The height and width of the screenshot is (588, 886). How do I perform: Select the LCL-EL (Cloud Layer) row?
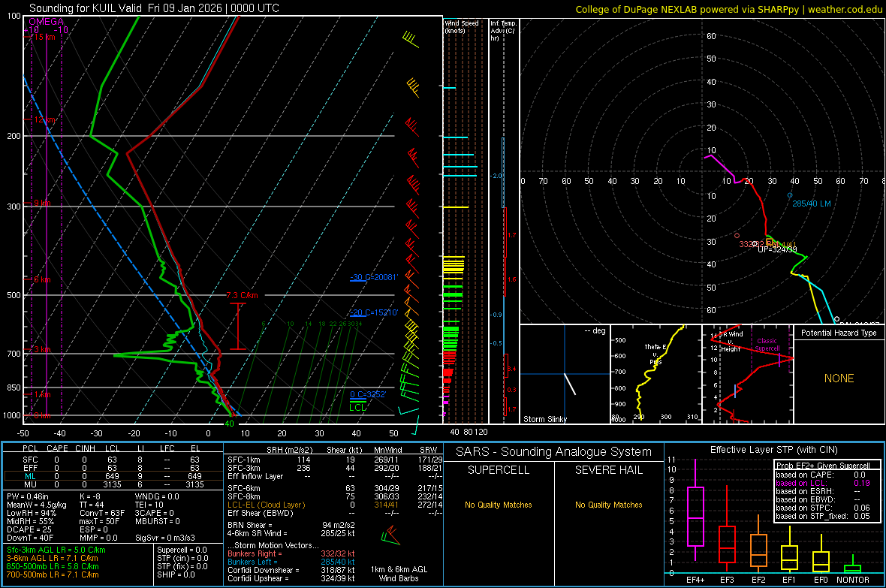(335, 505)
